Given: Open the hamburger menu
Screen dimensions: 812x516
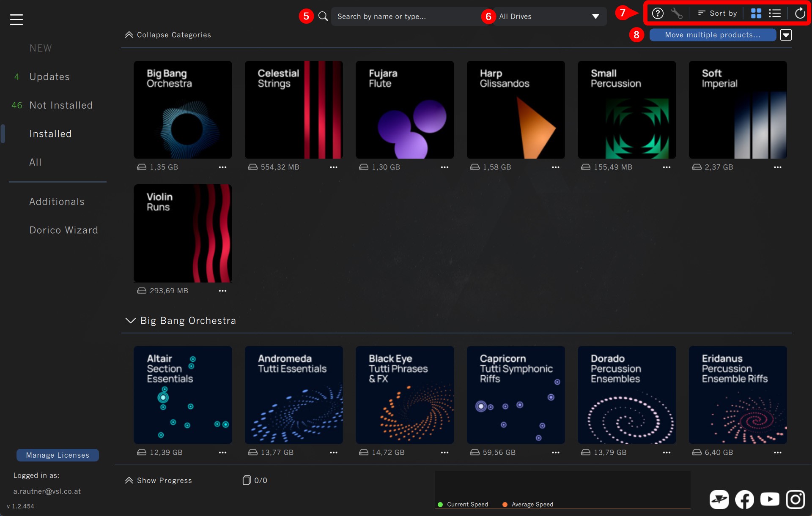Looking at the screenshot, I should [x=16, y=19].
